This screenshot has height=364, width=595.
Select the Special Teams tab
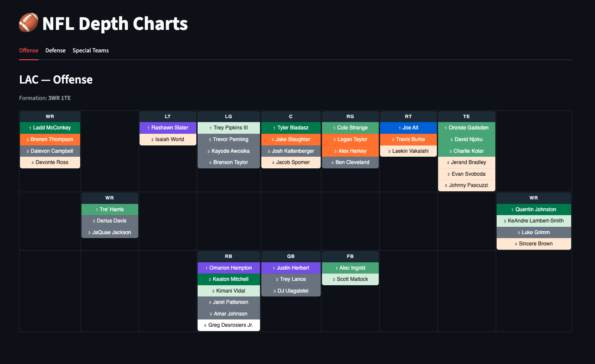click(91, 51)
